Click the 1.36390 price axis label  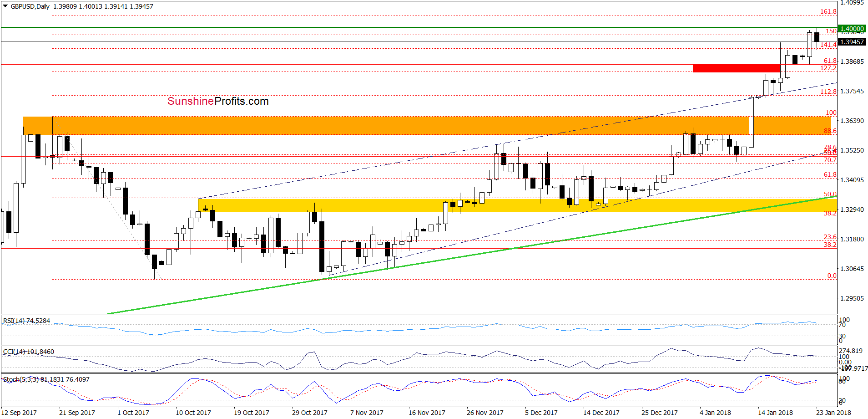click(852, 121)
